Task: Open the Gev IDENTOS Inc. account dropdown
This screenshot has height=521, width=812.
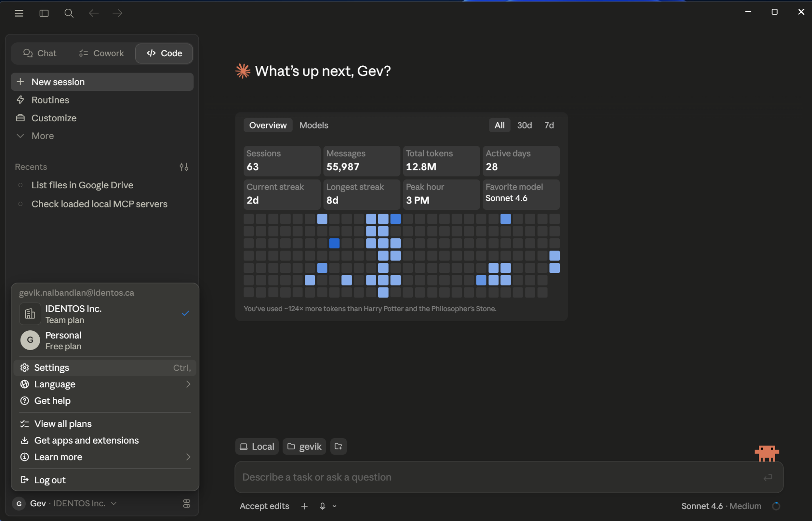Action: coord(65,504)
